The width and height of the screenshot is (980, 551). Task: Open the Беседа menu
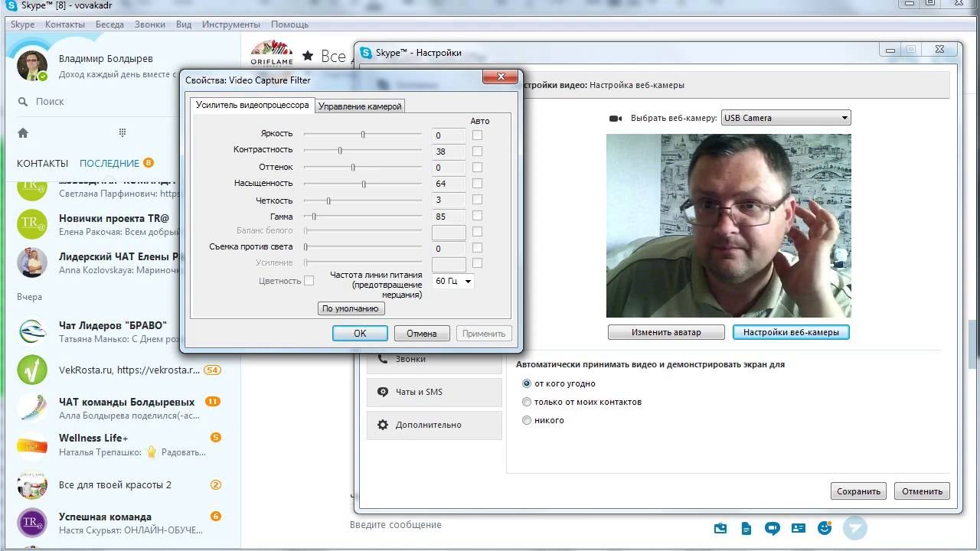[x=109, y=24]
